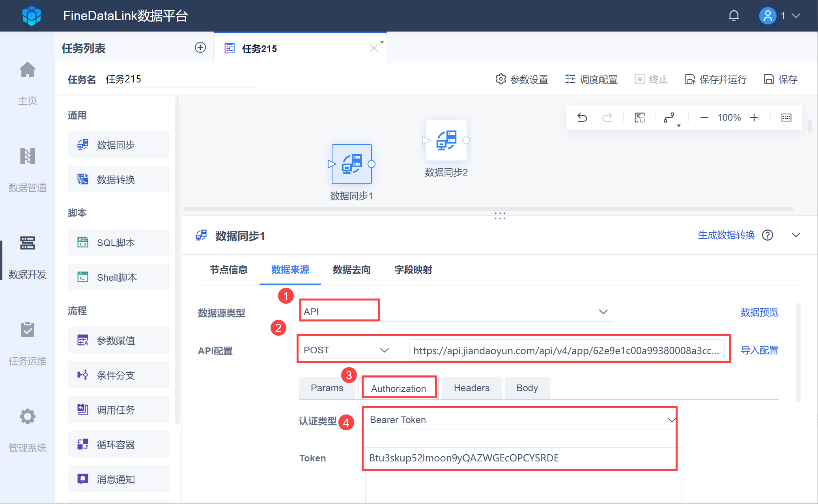Add a new task with plus icon
Image resolution: width=818 pixels, height=504 pixels.
tap(200, 48)
